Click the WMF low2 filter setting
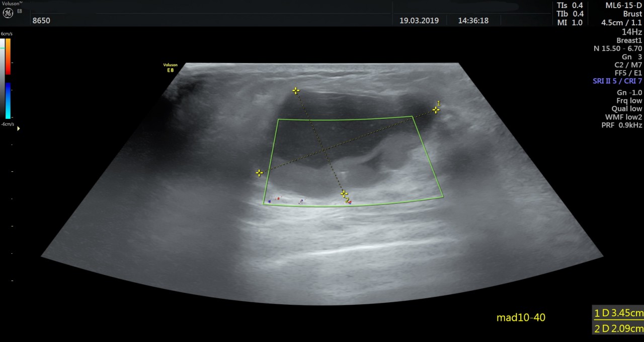Image resolution: width=644 pixels, height=342 pixels. click(x=623, y=117)
